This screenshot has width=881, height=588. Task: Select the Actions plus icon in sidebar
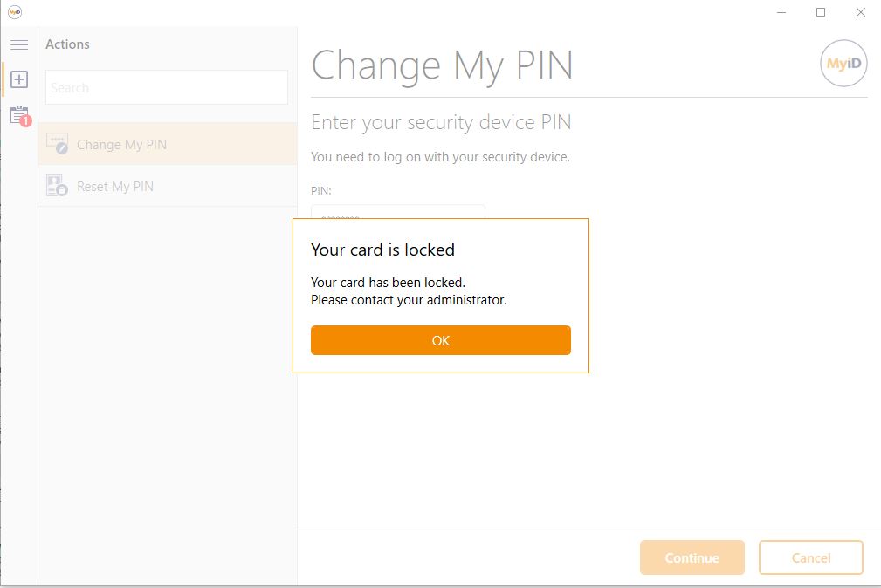(x=19, y=79)
